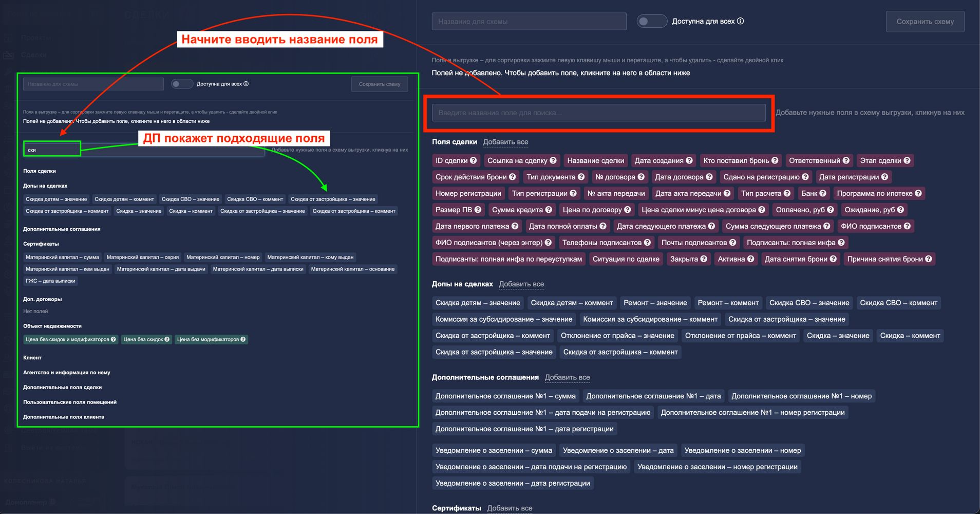Viewport: 980px width, 514px height.
Task: Click the help icon on 'Дата снятия брони'
Action: pos(833,259)
